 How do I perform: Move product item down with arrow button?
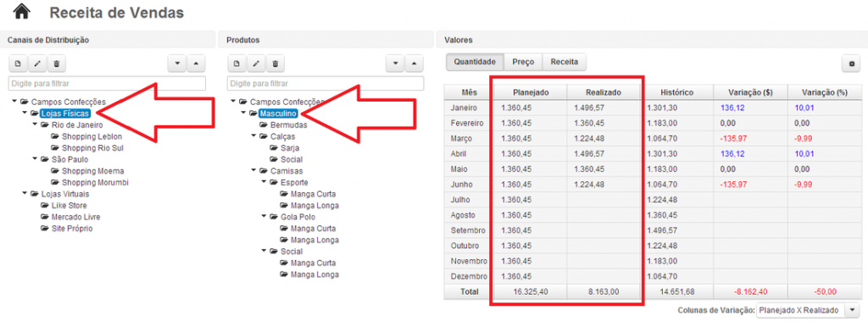click(x=395, y=64)
